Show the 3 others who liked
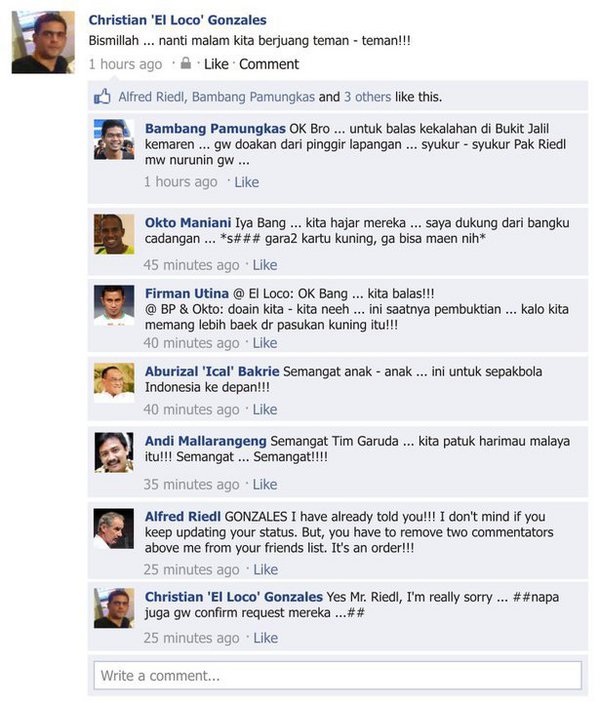Image resolution: width=600 pixels, height=702 pixels. [367, 97]
